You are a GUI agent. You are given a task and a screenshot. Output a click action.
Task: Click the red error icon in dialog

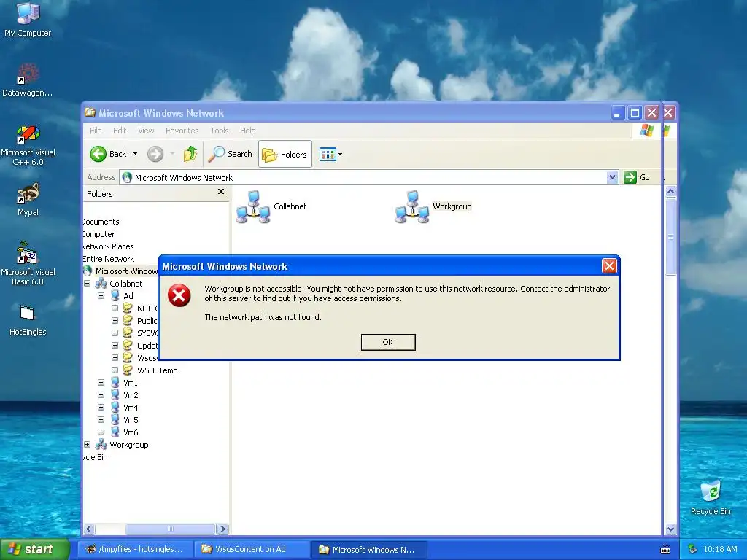(179, 295)
